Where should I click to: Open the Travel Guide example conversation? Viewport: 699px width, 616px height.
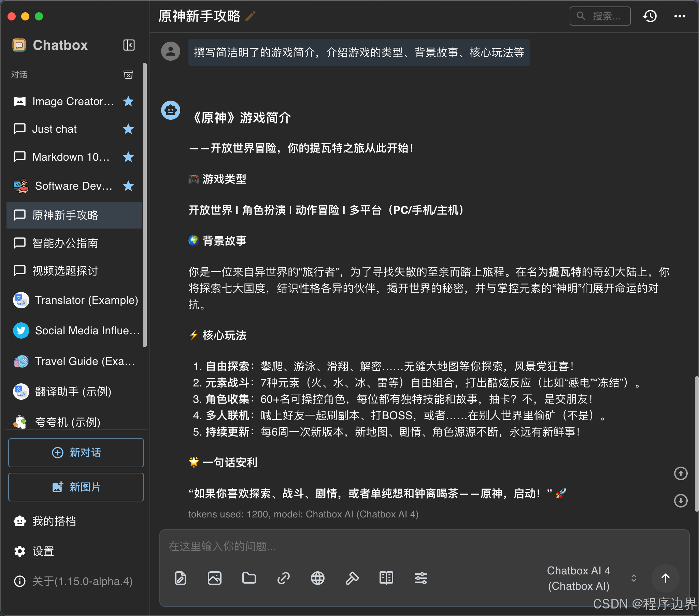point(74,361)
